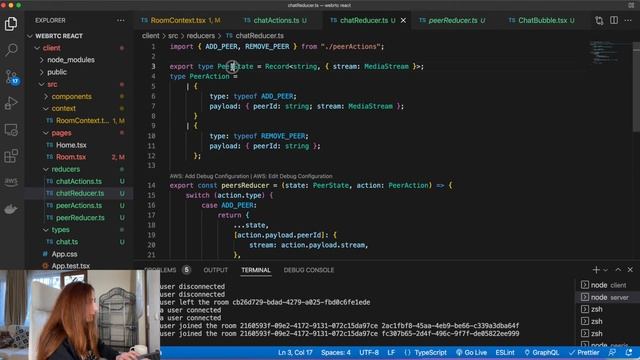Open the DEBUG CONSOLE panel tab

tap(309, 270)
